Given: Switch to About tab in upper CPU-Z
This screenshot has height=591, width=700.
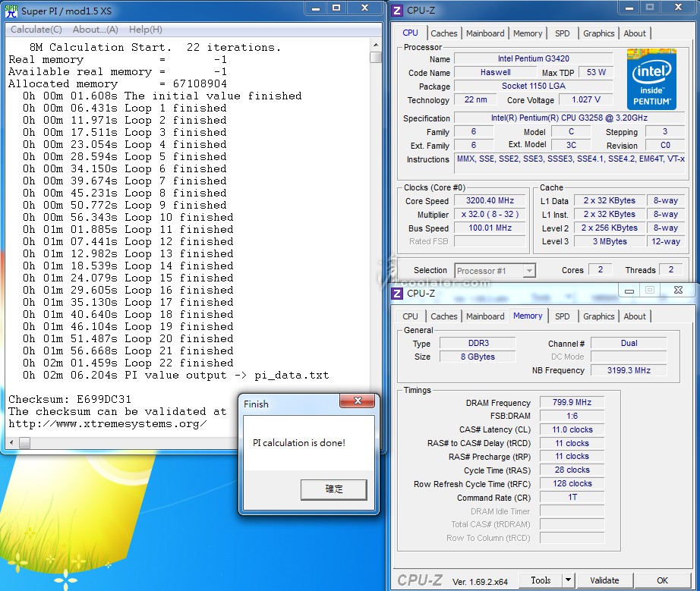Looking at the screenshot, I should click(635, 33).
